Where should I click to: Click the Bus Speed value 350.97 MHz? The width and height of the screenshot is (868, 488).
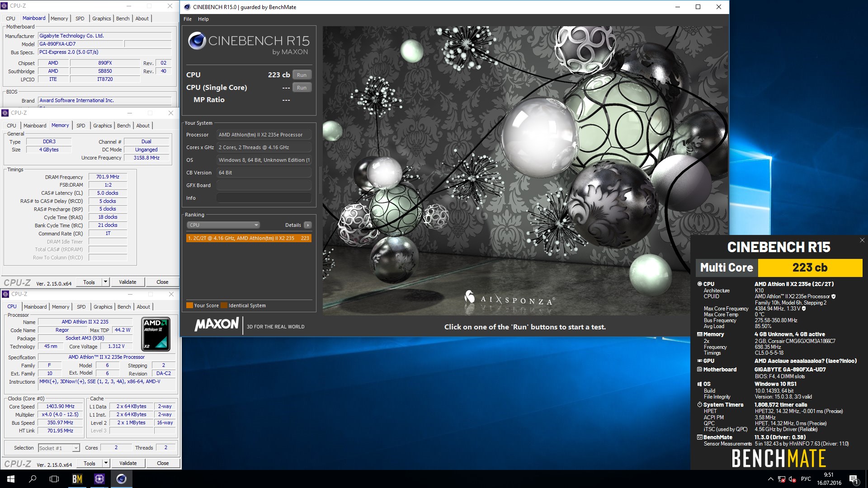61,422
